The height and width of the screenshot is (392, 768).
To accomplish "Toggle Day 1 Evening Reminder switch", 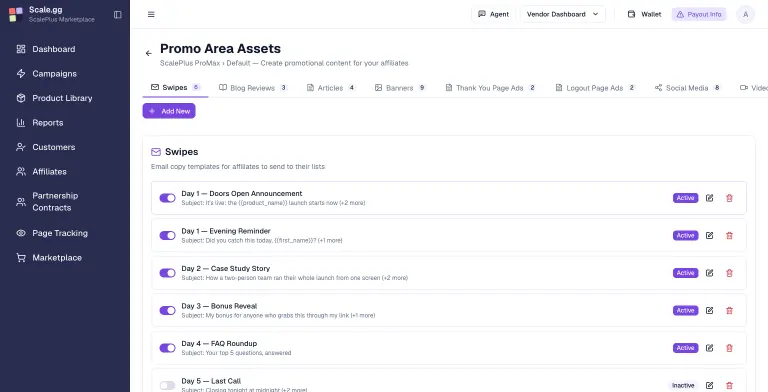I will [x=168, y=236].
